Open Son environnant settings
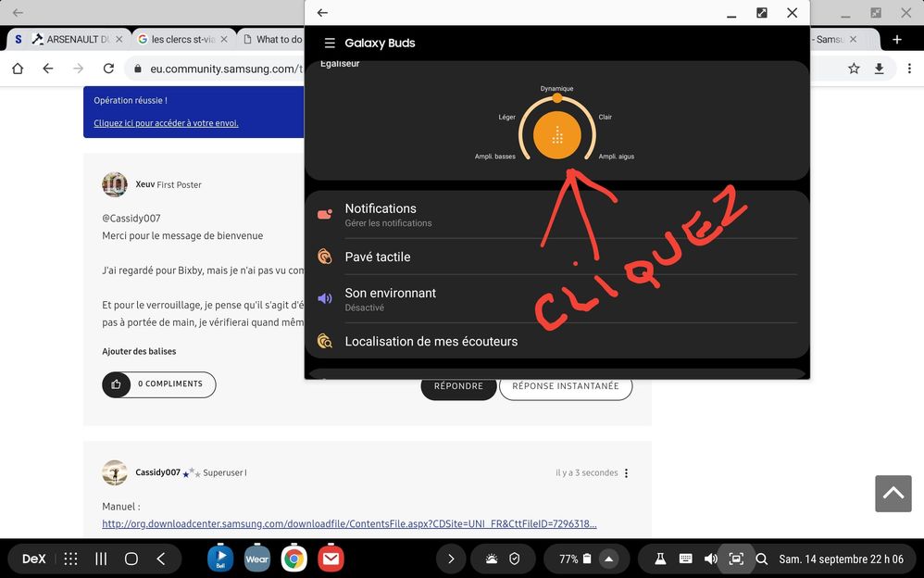Image resolution: width=924 pixels, height=578 pixels. [x=556, y=299]
